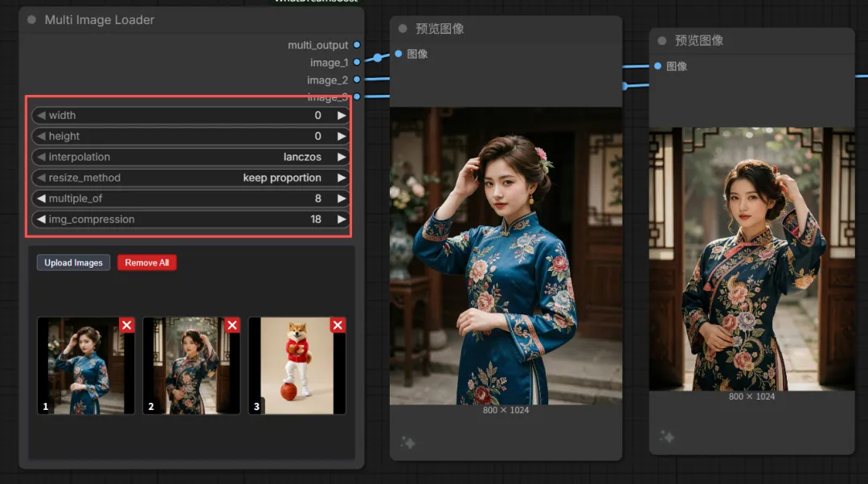Remove thumbnail image 1 with red X

[x=127, y=325]
